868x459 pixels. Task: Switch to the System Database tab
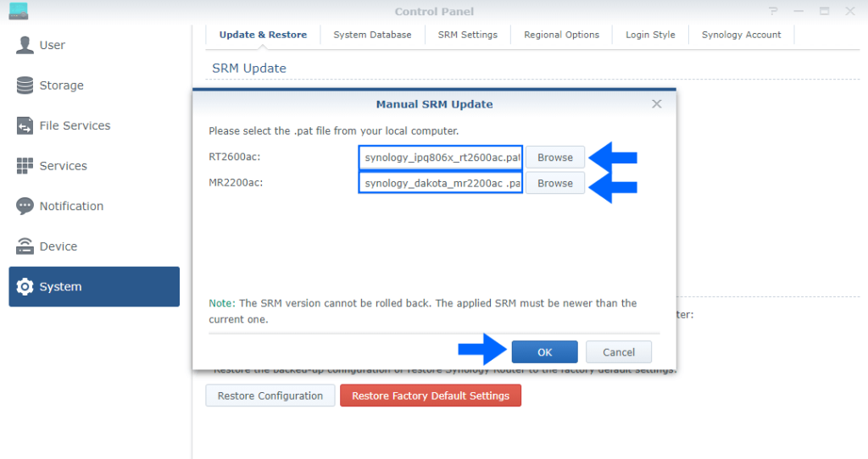[372, 35]
